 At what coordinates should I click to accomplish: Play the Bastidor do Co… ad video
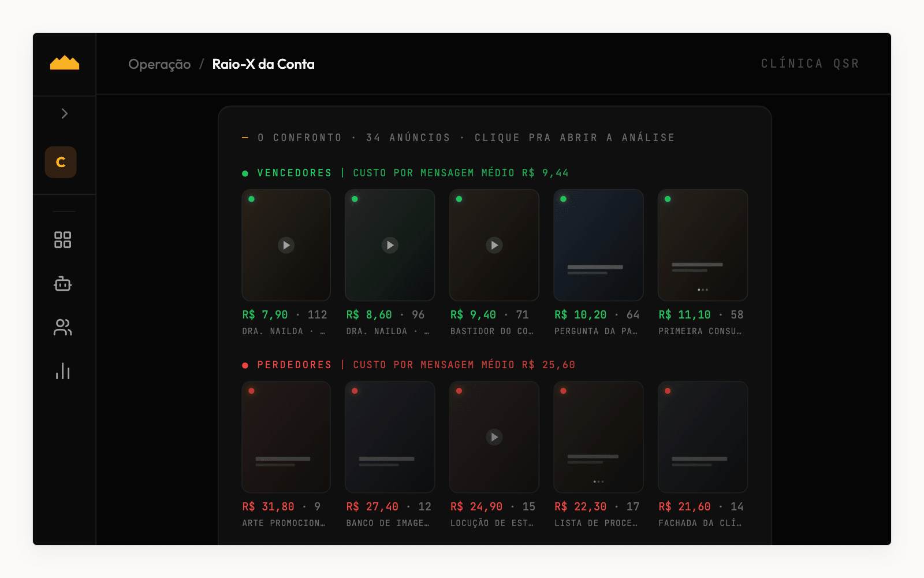[x=494, y=245]
